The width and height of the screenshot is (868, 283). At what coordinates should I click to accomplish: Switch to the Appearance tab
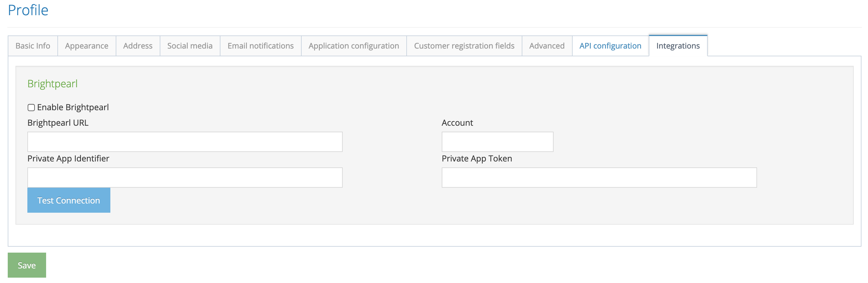[87, 46]
